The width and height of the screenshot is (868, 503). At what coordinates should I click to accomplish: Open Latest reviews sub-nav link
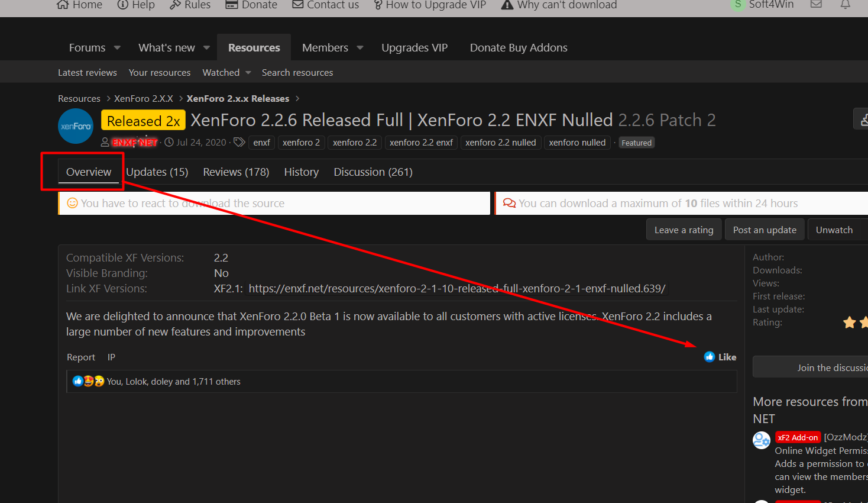[88, 72]
